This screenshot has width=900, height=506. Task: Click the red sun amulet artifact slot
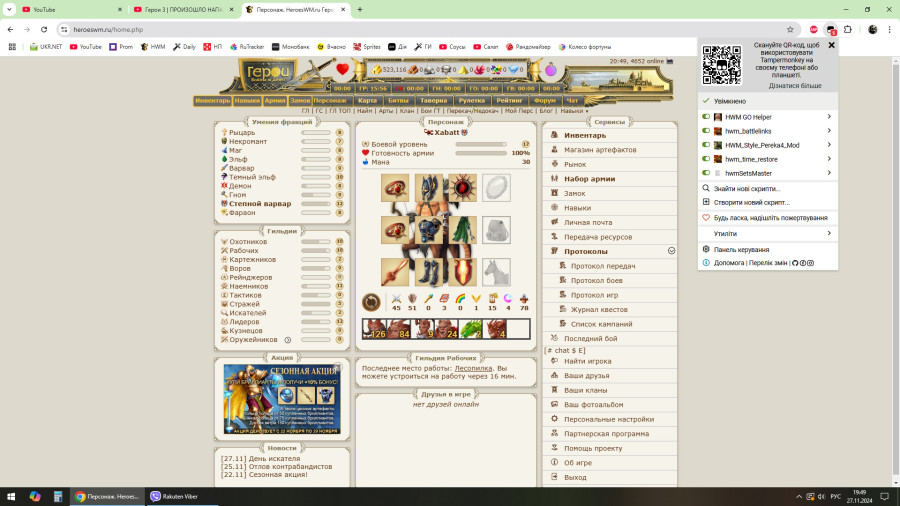[463, 188]
